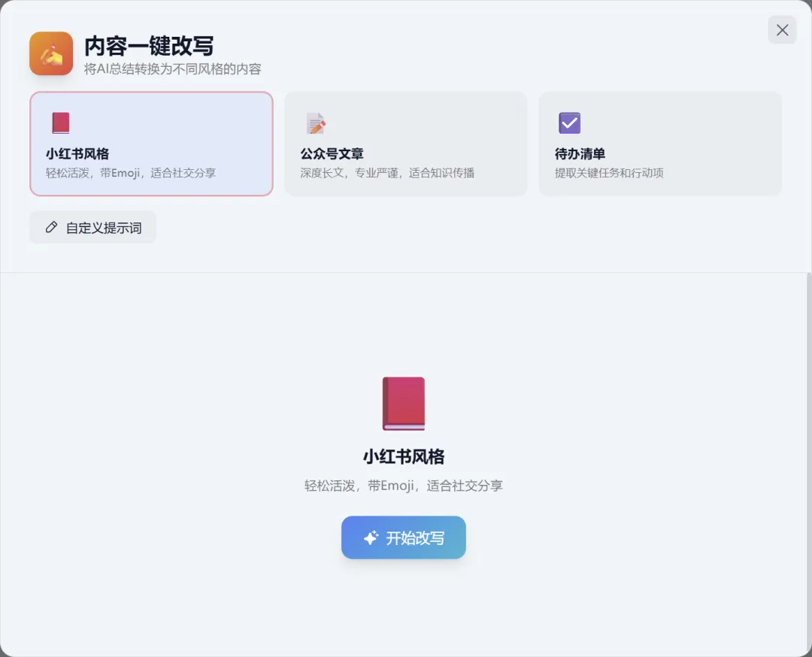Choose the 公众号文章 style card
This screenshot has height=657, width=812.
[x=405, y=144]
